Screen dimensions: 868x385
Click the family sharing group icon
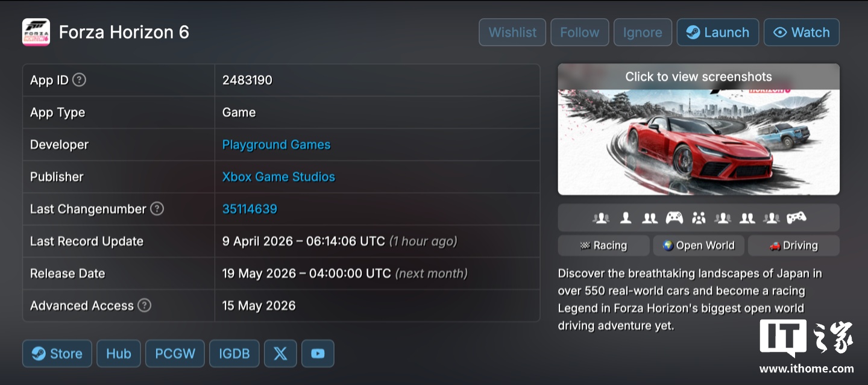[x=699, y=218]
